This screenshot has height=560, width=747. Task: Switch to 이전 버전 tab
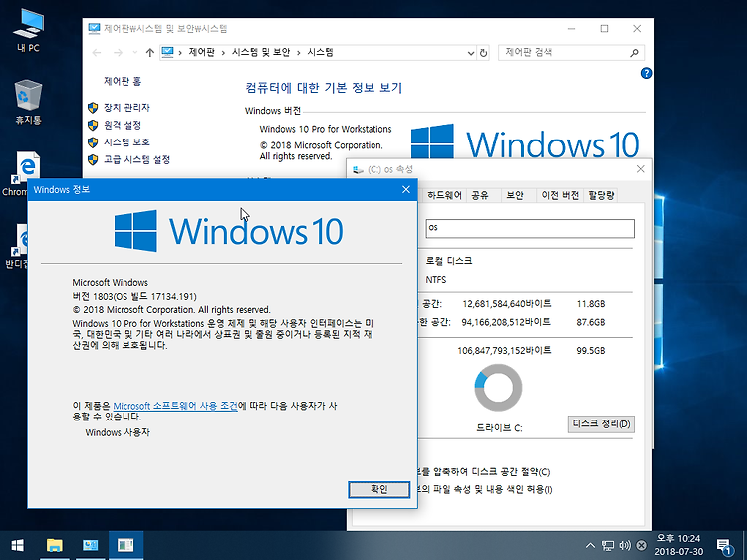[x=560, y=195]
